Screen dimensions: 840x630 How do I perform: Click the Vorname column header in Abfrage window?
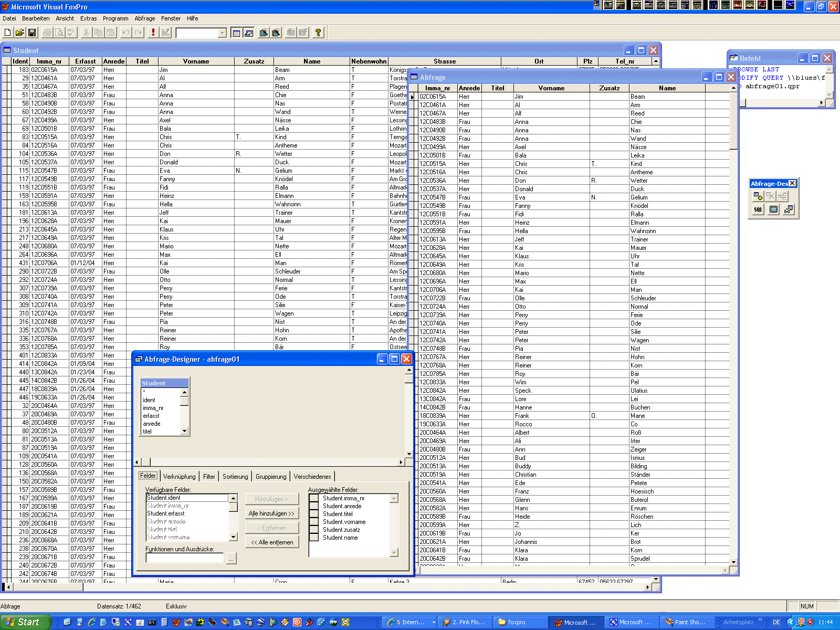[551, 88]
